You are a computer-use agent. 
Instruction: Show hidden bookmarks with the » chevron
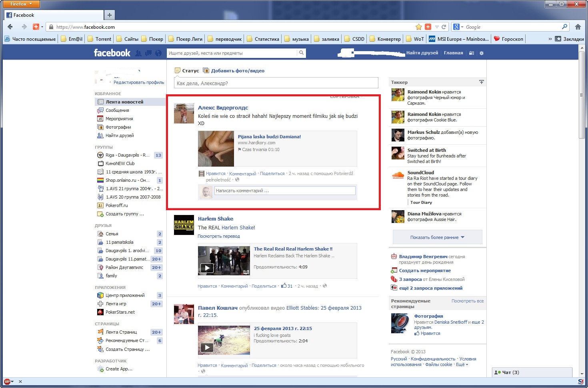click(550, 39)
